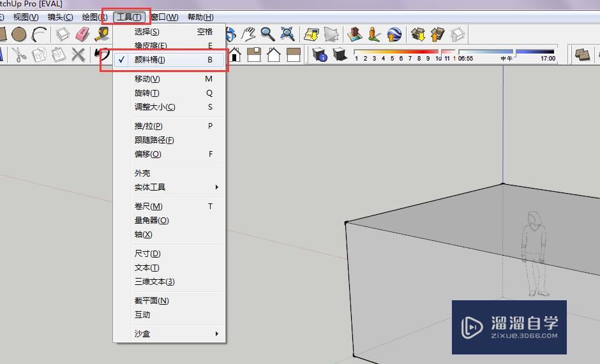This screenshot has height=364, width=600.
Task: Click the Delete X icon
Action: [78, 55]
